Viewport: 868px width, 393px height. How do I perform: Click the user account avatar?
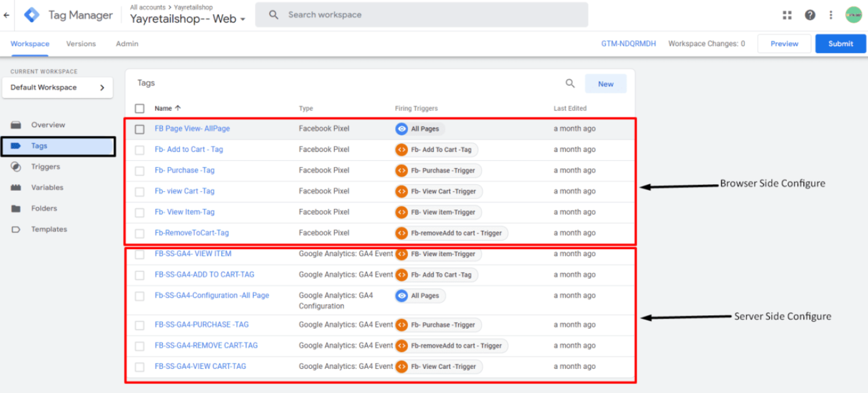coord(853,15)
